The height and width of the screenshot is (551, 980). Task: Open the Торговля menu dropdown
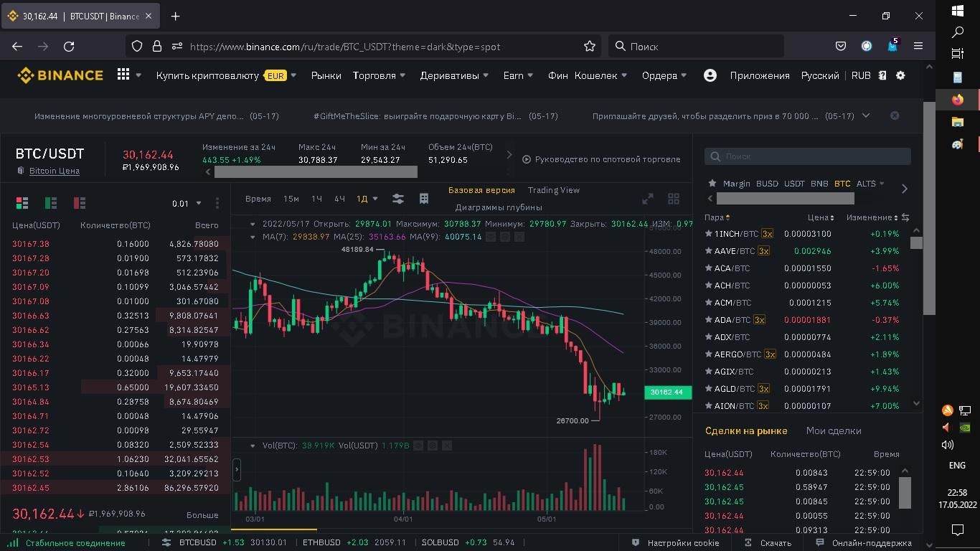(x=379, y=75)
